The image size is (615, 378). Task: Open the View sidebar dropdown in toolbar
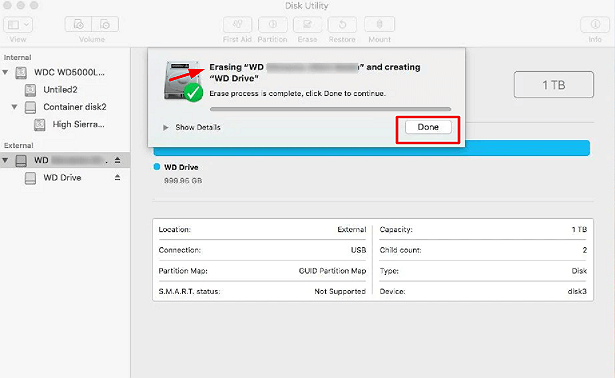[18, 25]
